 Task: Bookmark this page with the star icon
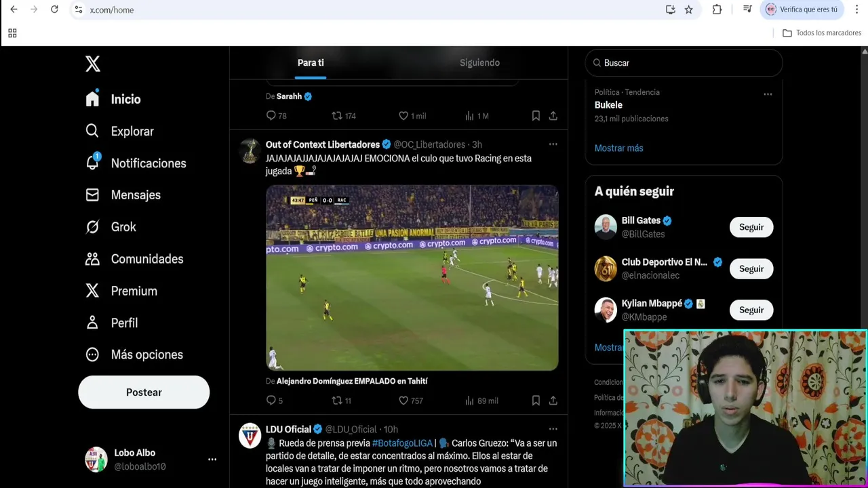point(689,9)
